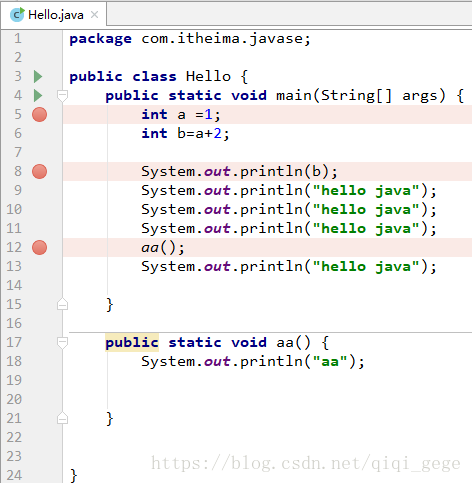
Task: Select the Hello.java editor tab
Action: tap(53, 15)
